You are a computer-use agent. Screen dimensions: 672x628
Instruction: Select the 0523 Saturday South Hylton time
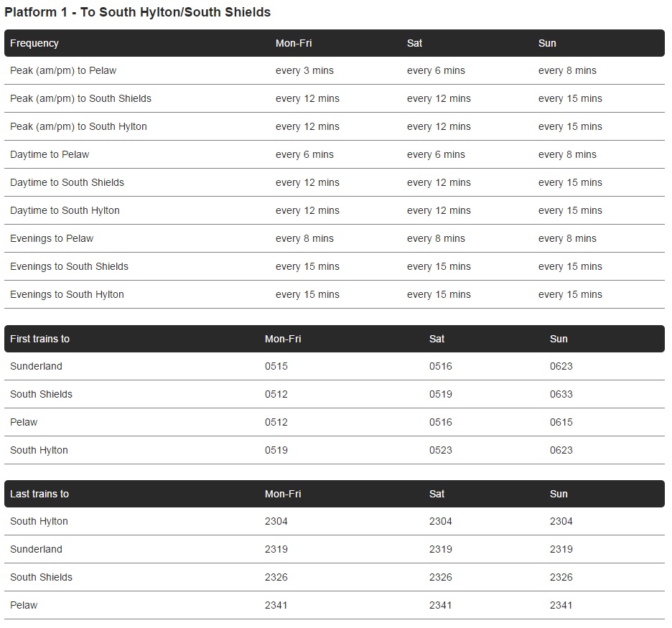pos(441,450)
